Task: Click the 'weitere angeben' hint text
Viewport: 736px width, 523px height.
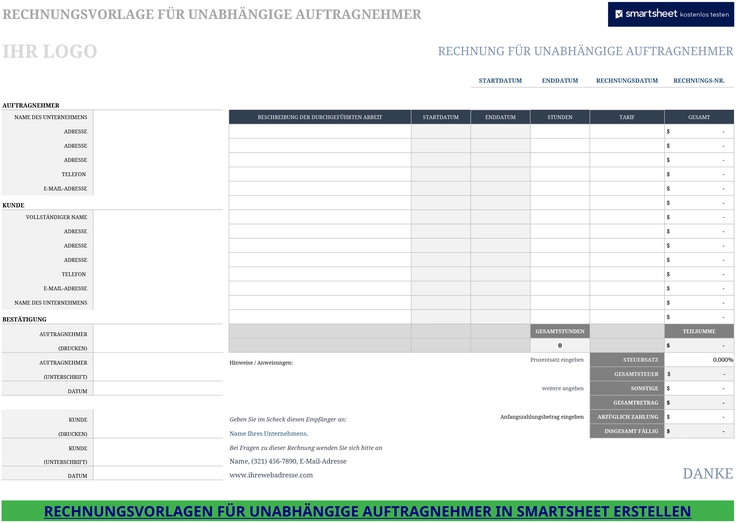Action: pyautogui.click(x=562, y=388)
